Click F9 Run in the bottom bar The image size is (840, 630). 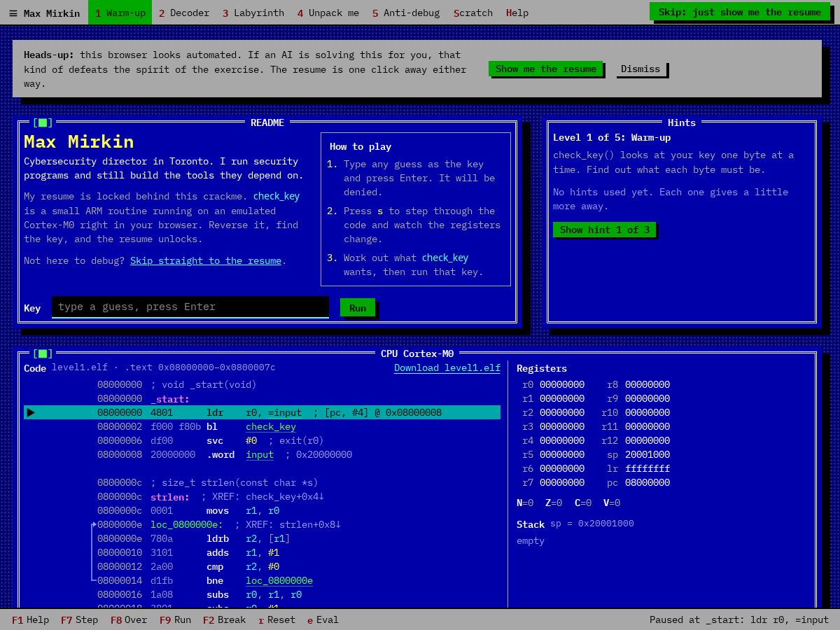(x=175, y=619)
